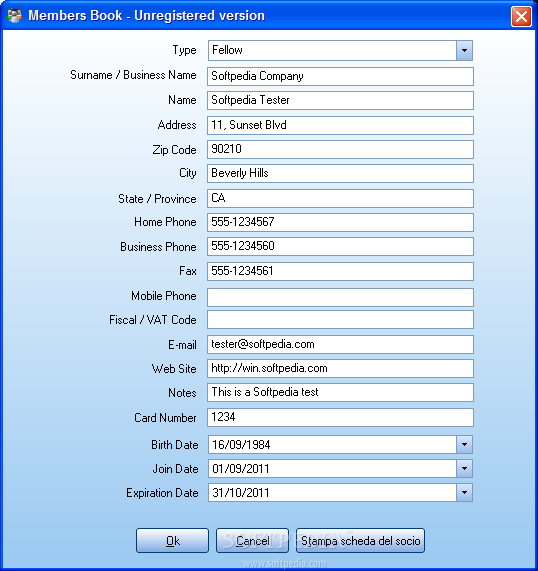Click the Business Phone field

[x=340, y=246]
